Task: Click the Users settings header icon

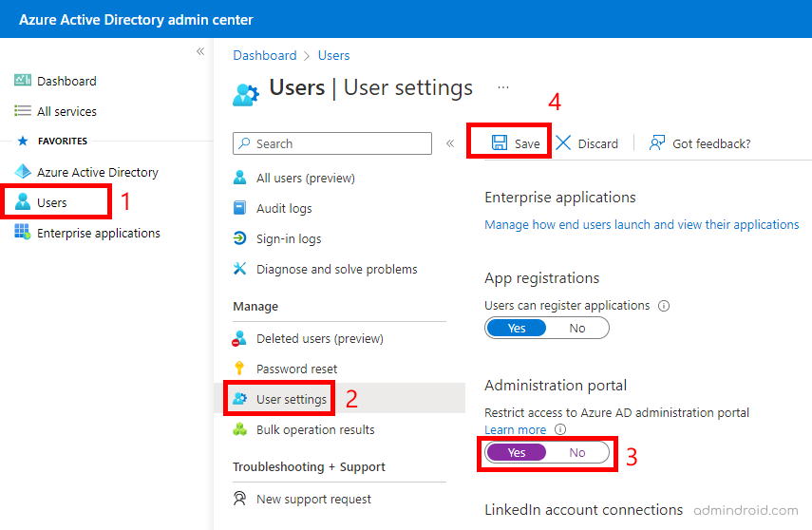Action: pyautogui.click(x=245, y=94)
